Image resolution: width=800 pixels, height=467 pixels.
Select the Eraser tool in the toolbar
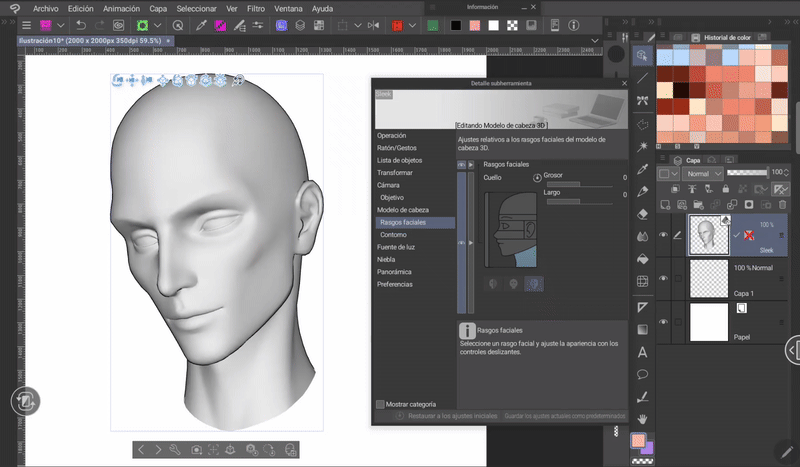pos(642,212)
